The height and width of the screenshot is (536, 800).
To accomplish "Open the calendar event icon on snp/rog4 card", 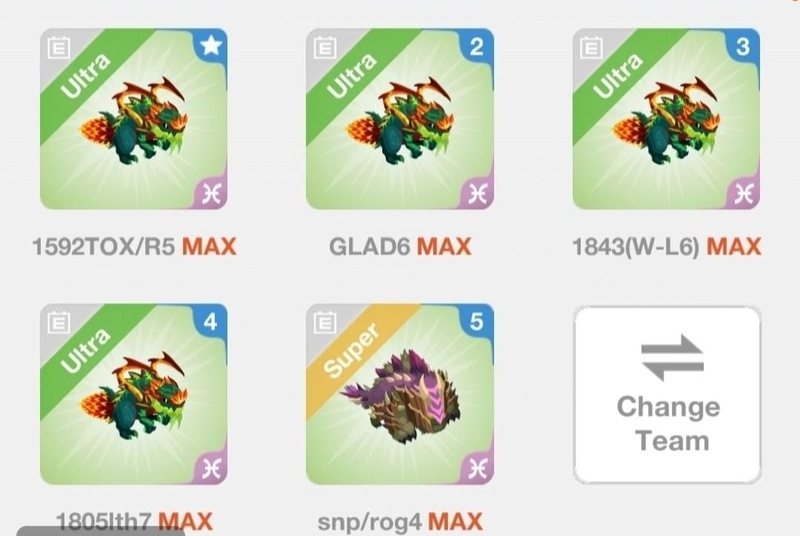I will [x=324, y=322].
